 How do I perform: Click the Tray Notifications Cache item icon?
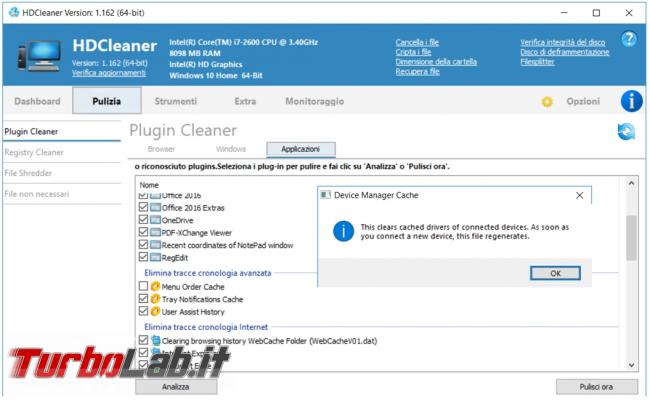coord(155,299)
